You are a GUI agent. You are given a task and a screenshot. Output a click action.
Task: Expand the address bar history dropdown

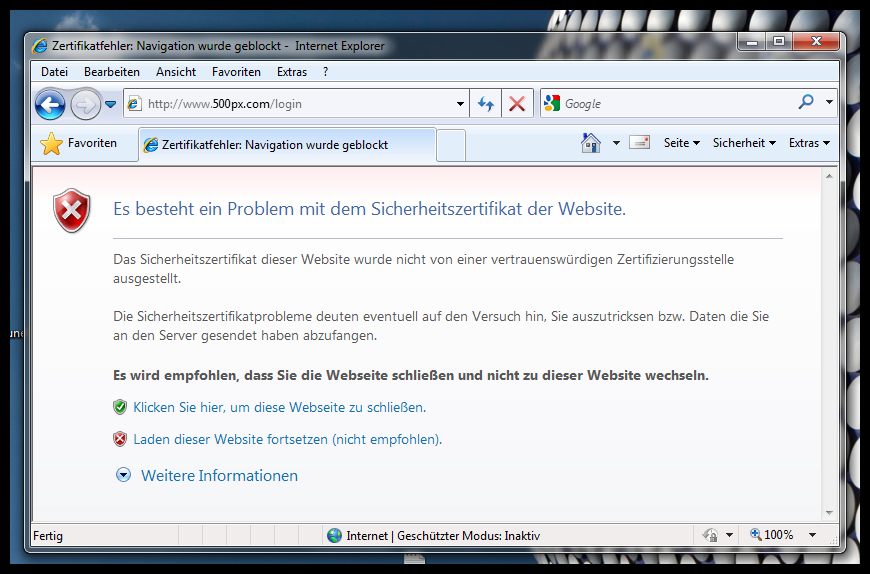[460, 104]
